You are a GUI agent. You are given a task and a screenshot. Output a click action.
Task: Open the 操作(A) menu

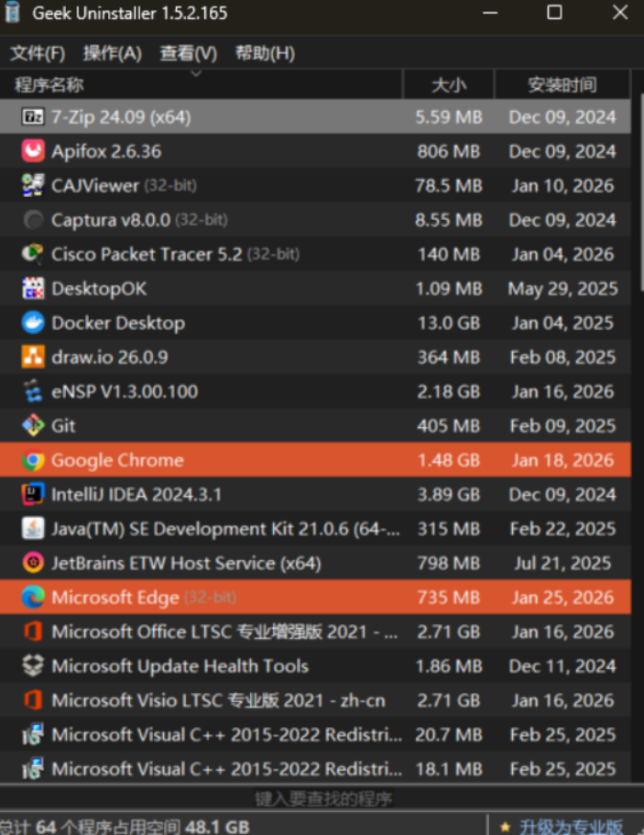[x=112, y=53]
